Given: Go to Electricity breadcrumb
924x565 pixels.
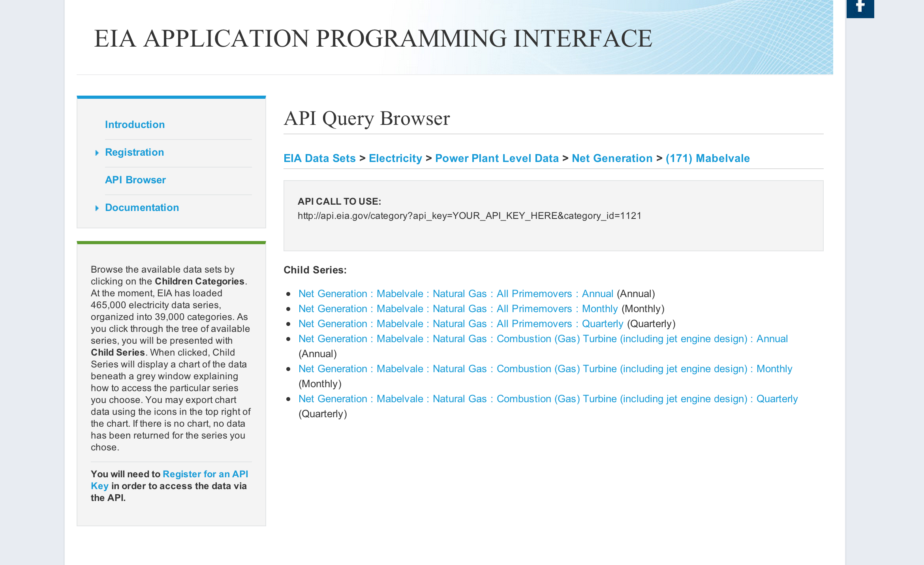Looking at the screenshot, I should click(395, 158).
